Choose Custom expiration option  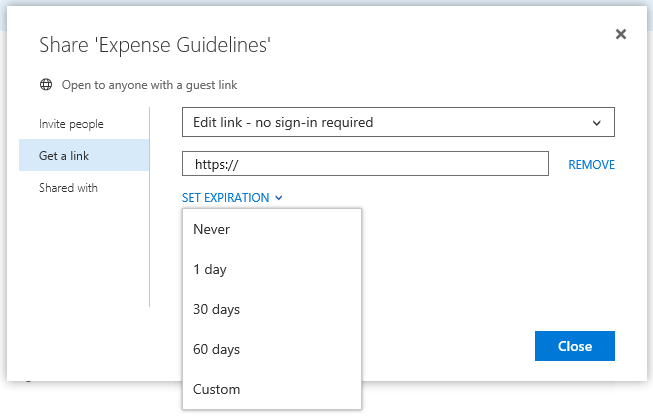tap(216, 389)
